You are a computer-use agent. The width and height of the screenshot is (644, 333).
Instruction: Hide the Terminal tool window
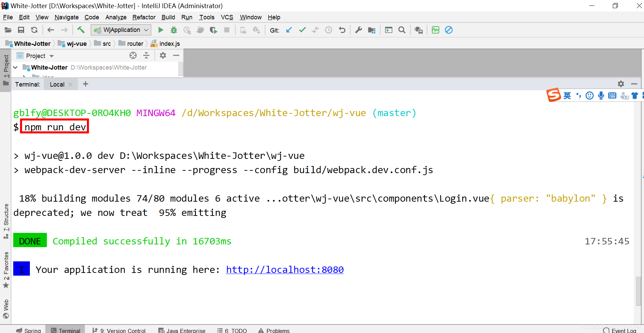pyautogui.click(x=634, y=84)
